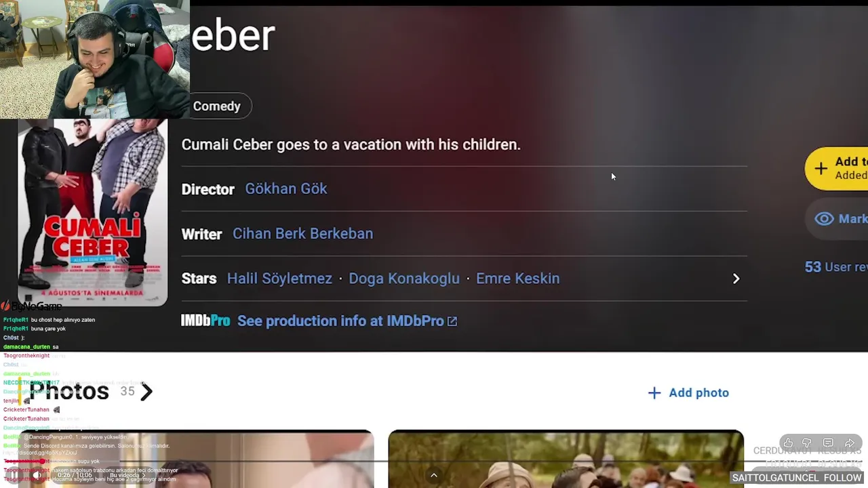Open the external link icon after IMDbPro text

[452, 321]
